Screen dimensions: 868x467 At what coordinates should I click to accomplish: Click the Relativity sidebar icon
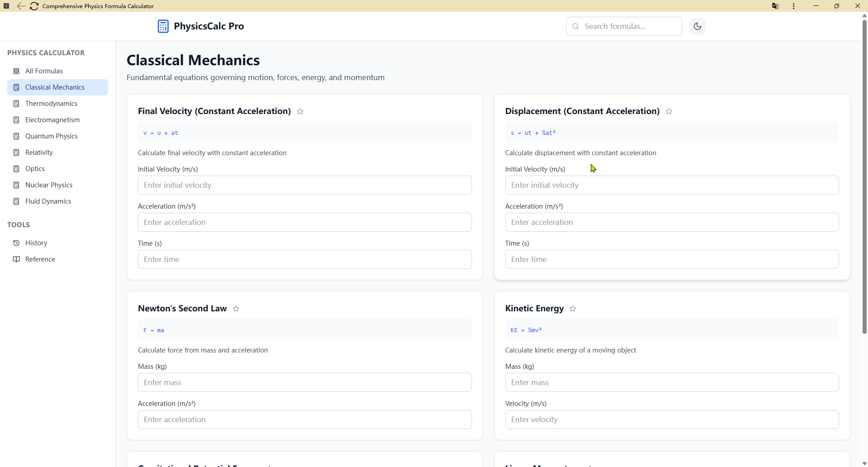16,152
